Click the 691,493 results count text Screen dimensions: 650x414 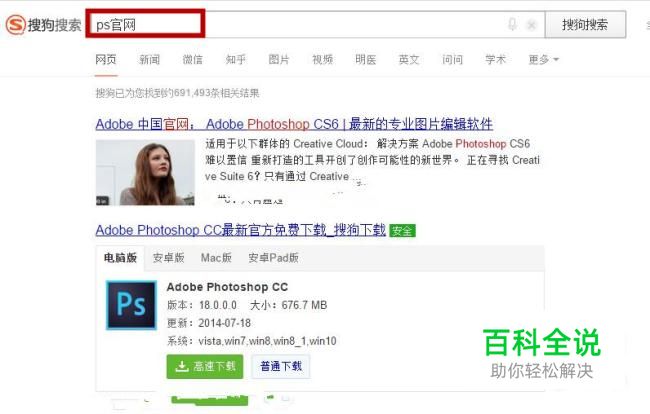177,93
